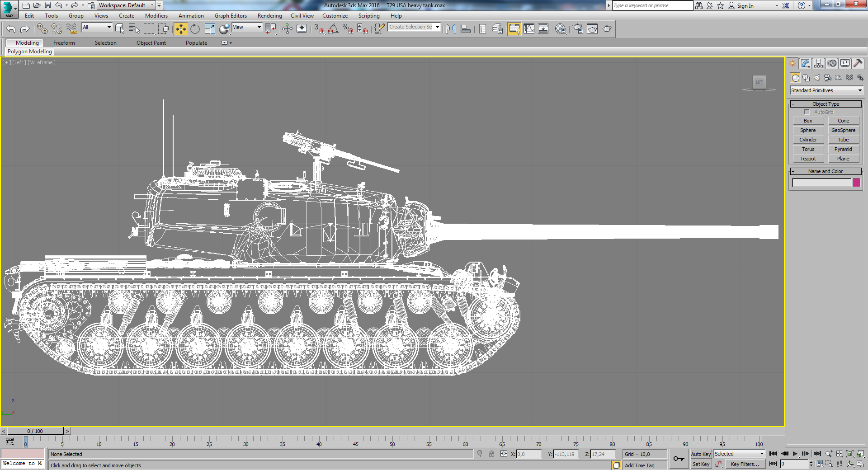This screenshot has height=470, width=868.
Task: Switch to the Freeform ribbon tab
Action: (64, 42)
